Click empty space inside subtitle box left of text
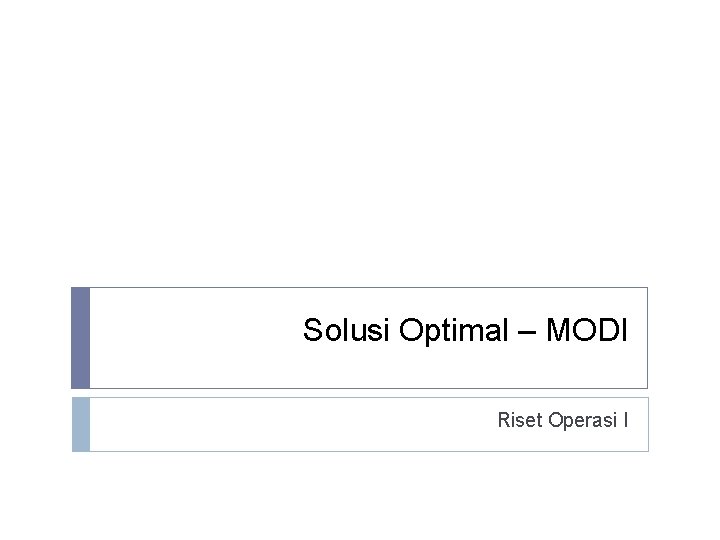The image size is (720, 540). [250, 424]
